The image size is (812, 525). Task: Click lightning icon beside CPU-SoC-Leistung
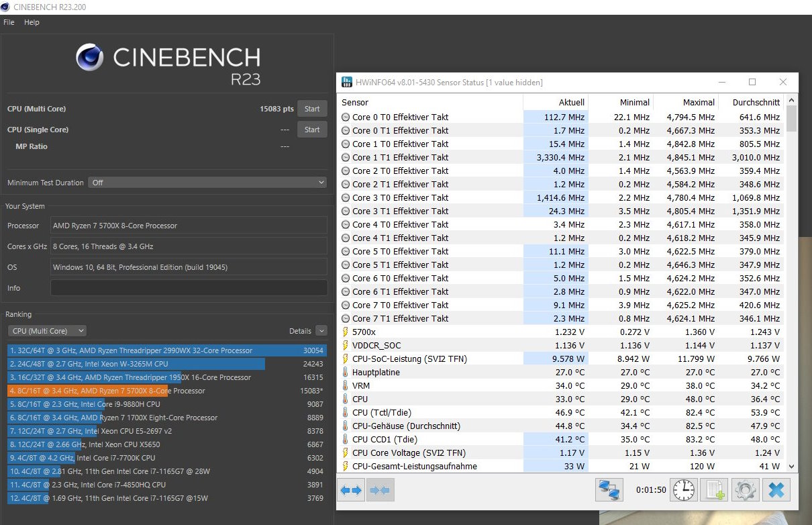click(x=346, y=359)
